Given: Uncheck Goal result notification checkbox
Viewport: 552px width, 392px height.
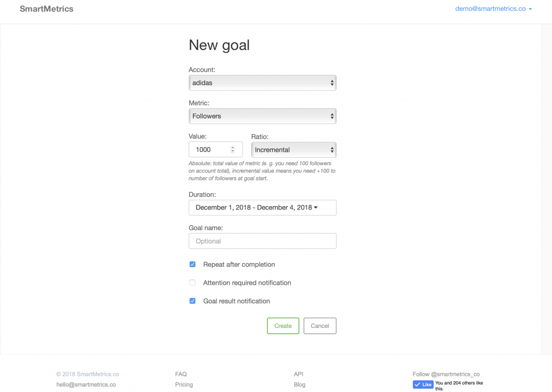Looking at the screenshot, I should coord(192,301).
